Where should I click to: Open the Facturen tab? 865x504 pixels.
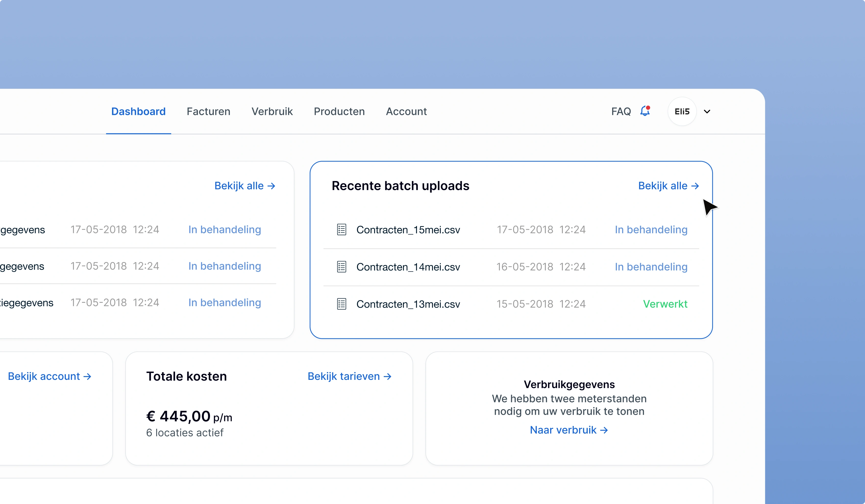pos(208,111)
